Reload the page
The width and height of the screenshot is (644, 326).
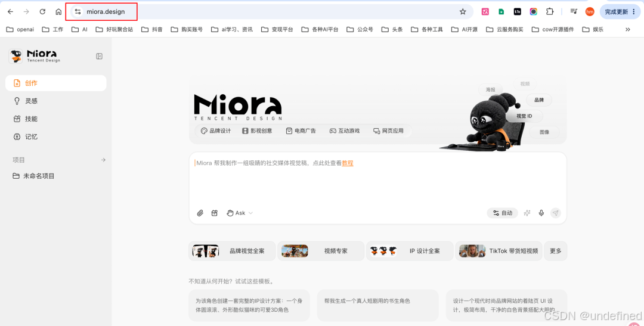point(42,11)
